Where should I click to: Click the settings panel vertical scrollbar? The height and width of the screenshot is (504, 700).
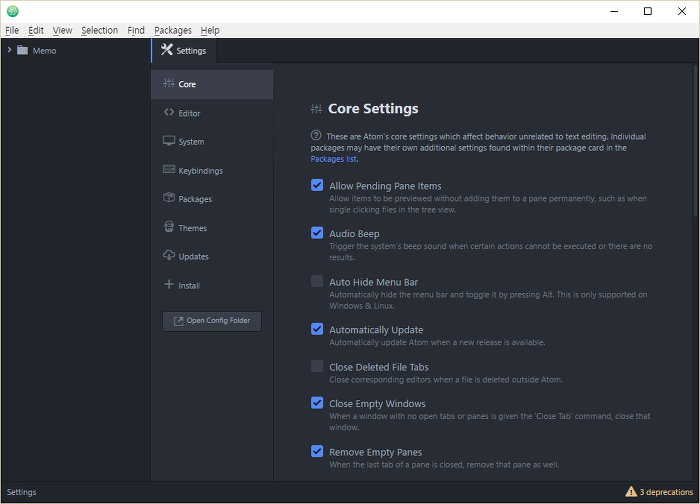coord(695,140)
